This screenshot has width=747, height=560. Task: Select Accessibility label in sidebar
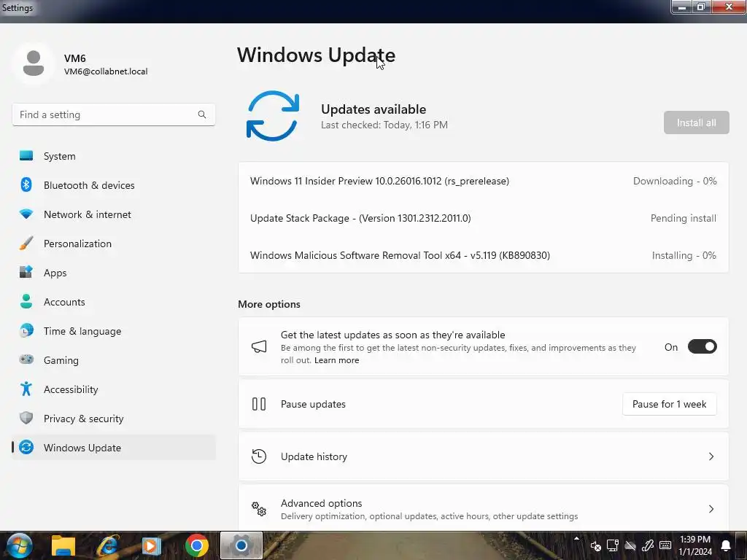pos(71,389)
